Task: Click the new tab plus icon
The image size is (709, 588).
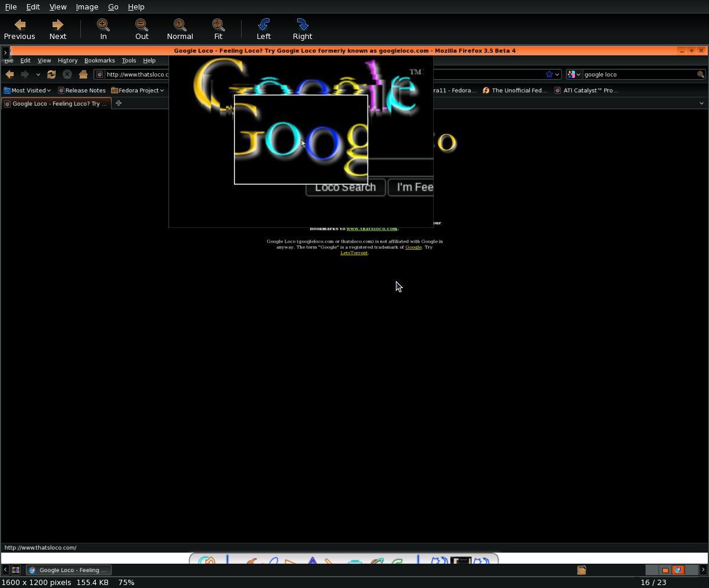Action: pyautogui.click(x=118, y=103)
